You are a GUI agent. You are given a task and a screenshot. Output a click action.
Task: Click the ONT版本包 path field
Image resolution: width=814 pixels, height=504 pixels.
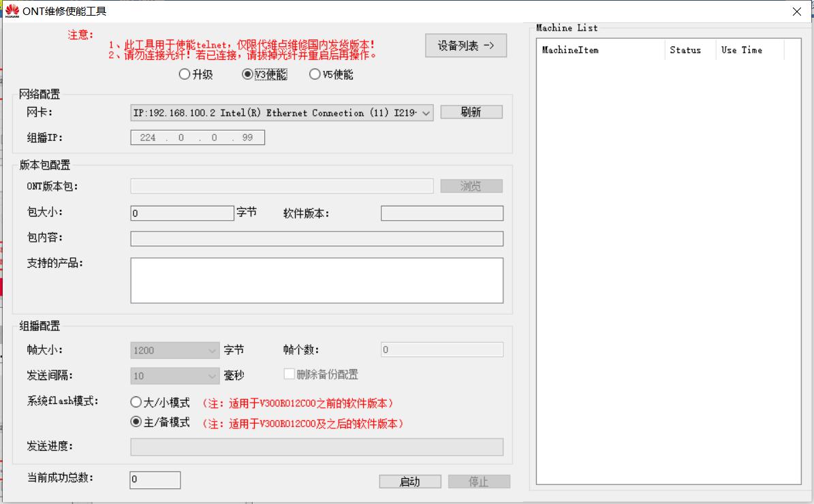[x=282, y=186]
